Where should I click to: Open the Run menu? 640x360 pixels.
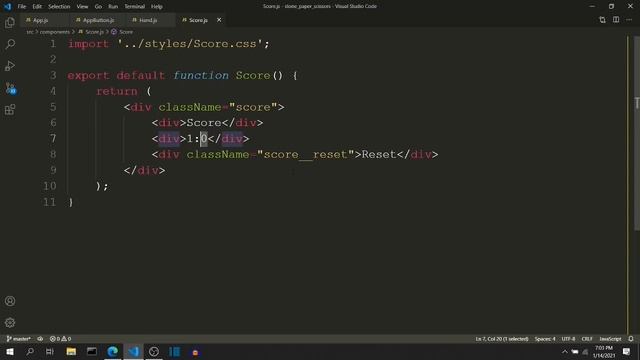coord(113,7)
